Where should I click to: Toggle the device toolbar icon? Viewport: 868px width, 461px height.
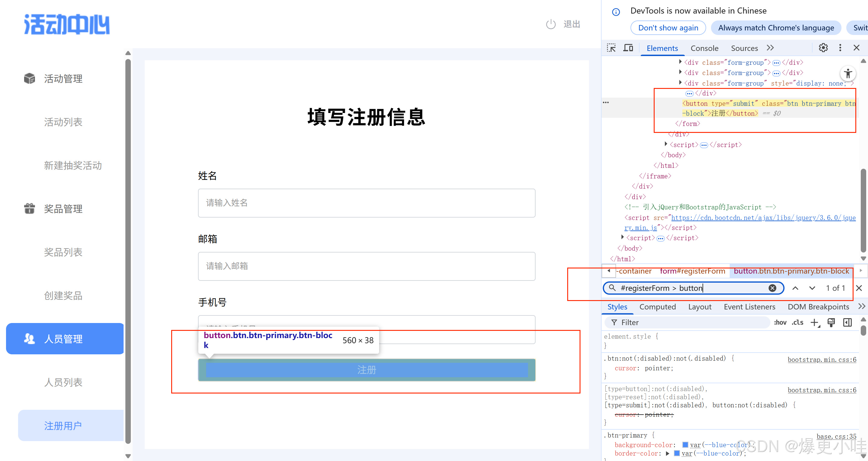(628, 48)
